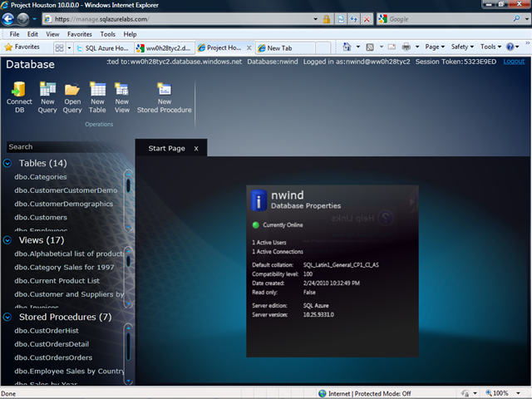Open a New Query
The height and width of the screenshot is (399, 532).
(x=47, y=89)
